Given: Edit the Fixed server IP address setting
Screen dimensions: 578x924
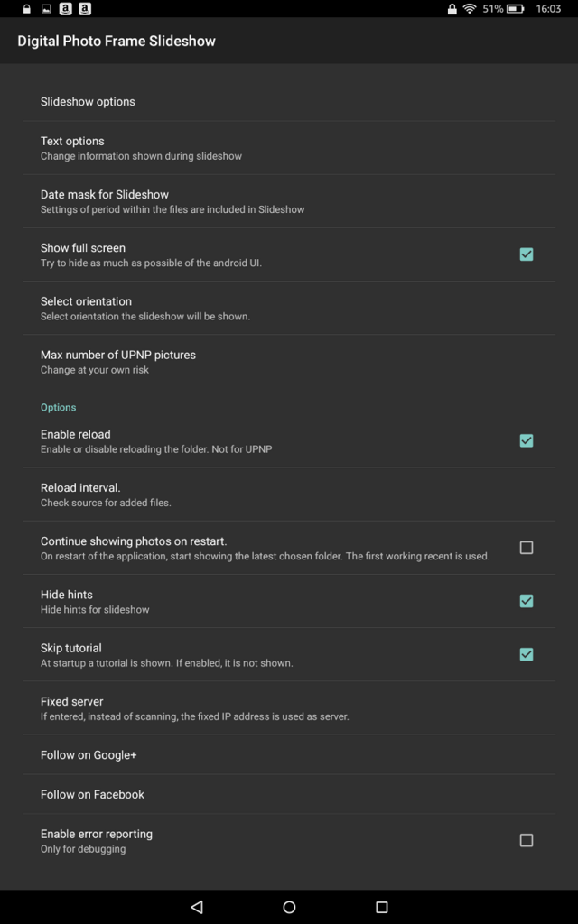Looking at the screenshot, I should (289, 708).
